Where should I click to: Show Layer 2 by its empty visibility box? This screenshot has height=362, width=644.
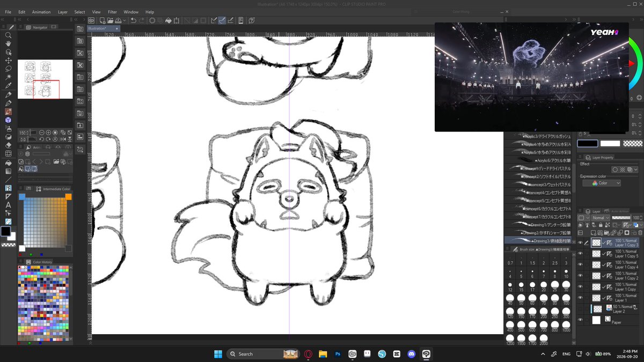click(580, 309)
